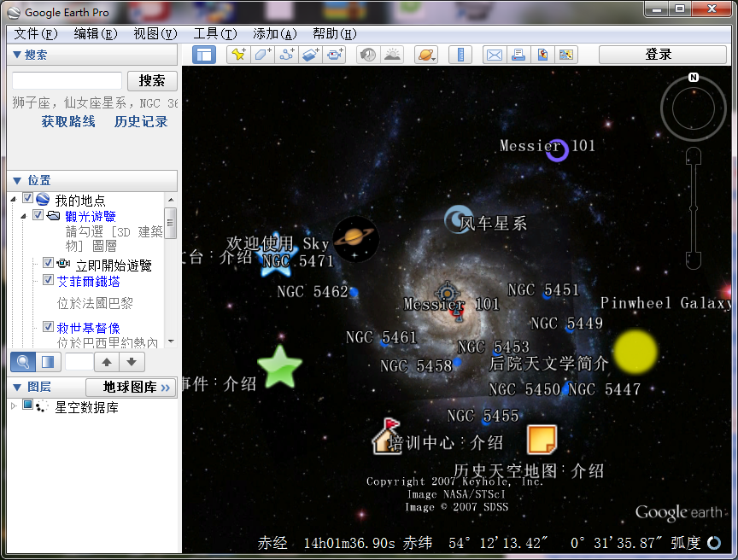The width and height of the screenshot is (738, 560).
Task: Click the search magnifier icon below places list
Action: (x=22, y=362)
